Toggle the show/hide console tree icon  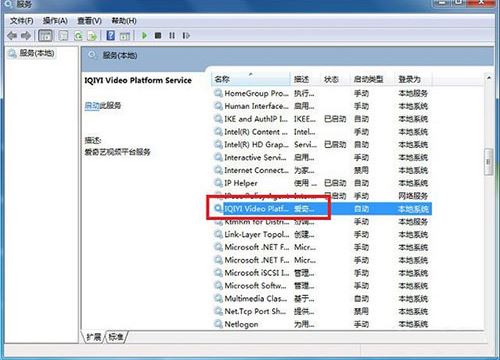[x=45, y=35]
